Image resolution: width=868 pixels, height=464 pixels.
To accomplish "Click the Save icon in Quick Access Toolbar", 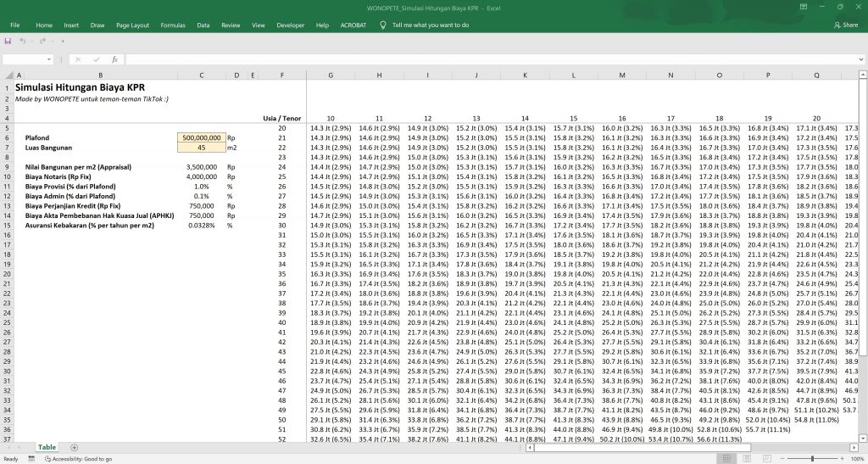I will tap(8, 41).
